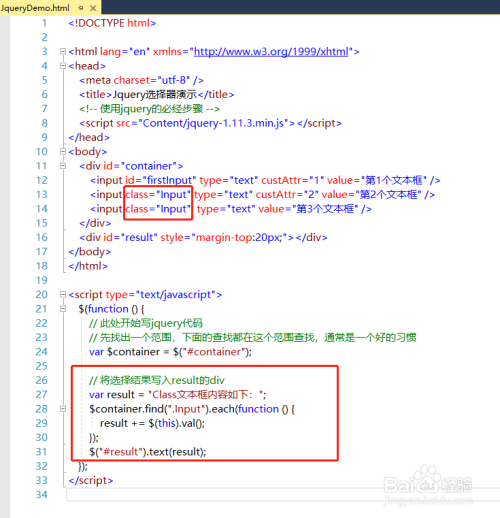500x518 pixels.
Task: Click the var $container declaration
Action: point(170,352)
